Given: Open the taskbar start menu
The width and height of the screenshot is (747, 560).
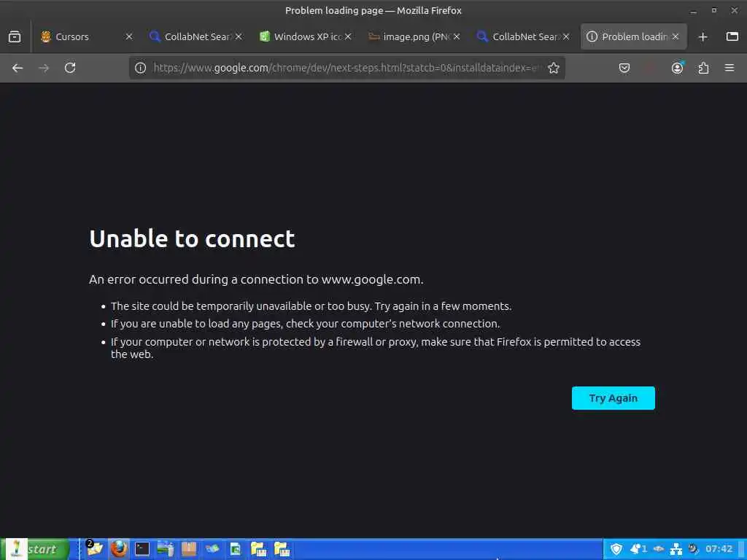Looking at the screenshot, I should [x=36, y=549].
